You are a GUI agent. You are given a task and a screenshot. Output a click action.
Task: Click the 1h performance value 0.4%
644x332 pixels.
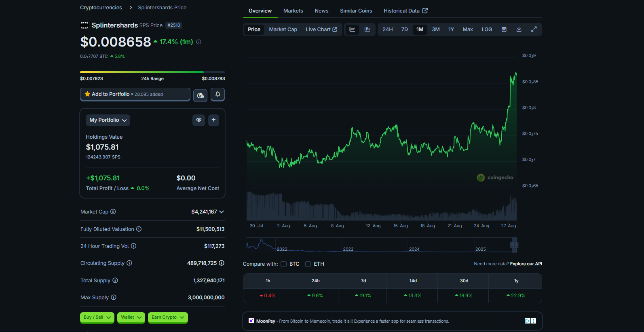pyautogui.click(x=267, y=296)
